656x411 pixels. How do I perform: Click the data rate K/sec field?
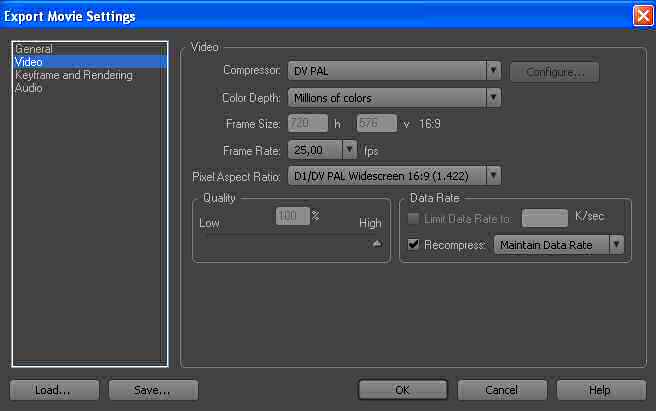[x=544, y=219]
